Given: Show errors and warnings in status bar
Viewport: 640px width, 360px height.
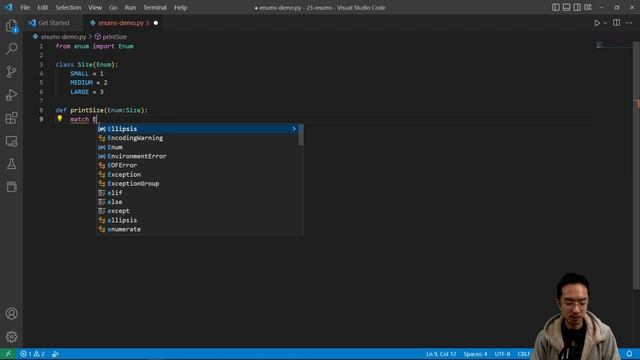Looking at the screenshot, I should (x=32, y=354).
